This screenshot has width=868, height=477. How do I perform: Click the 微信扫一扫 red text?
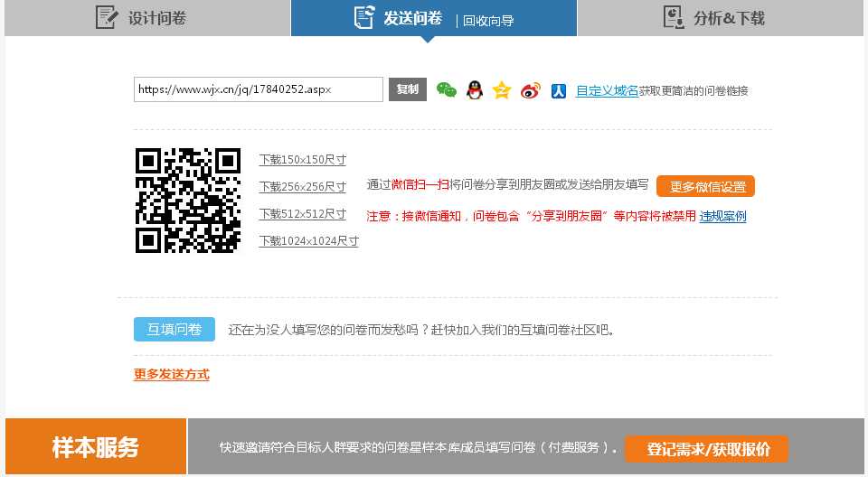[420, 184]
